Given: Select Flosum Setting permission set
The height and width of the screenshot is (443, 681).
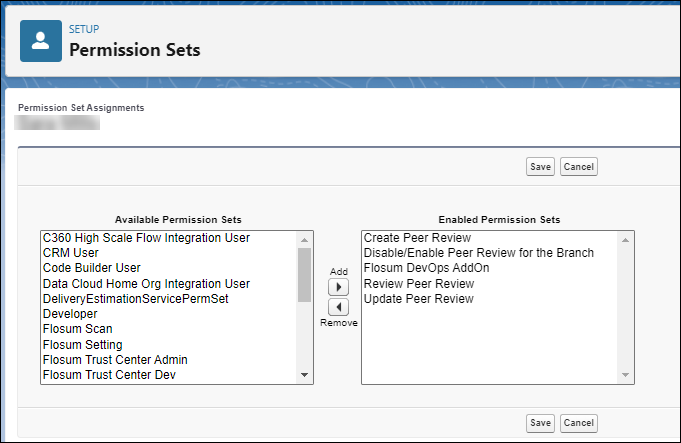Looking at the screenshot, I should [x=83, y=344].
